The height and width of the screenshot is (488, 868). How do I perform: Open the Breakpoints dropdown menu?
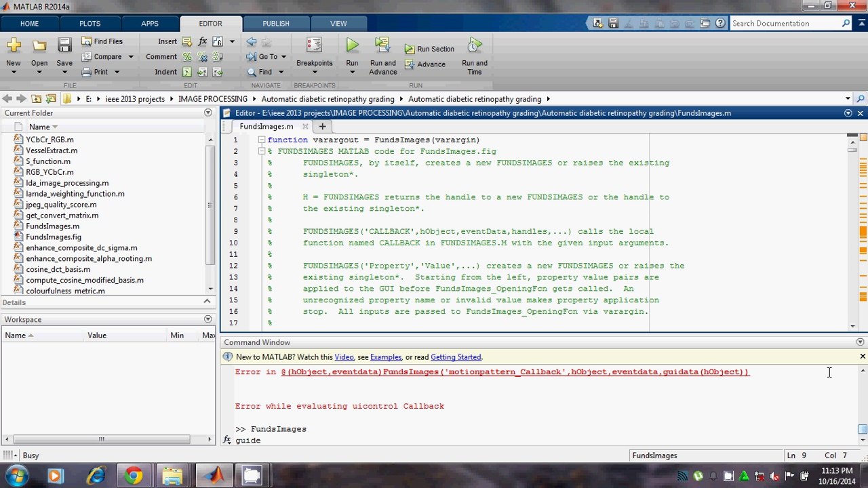(x=314, y=71)
